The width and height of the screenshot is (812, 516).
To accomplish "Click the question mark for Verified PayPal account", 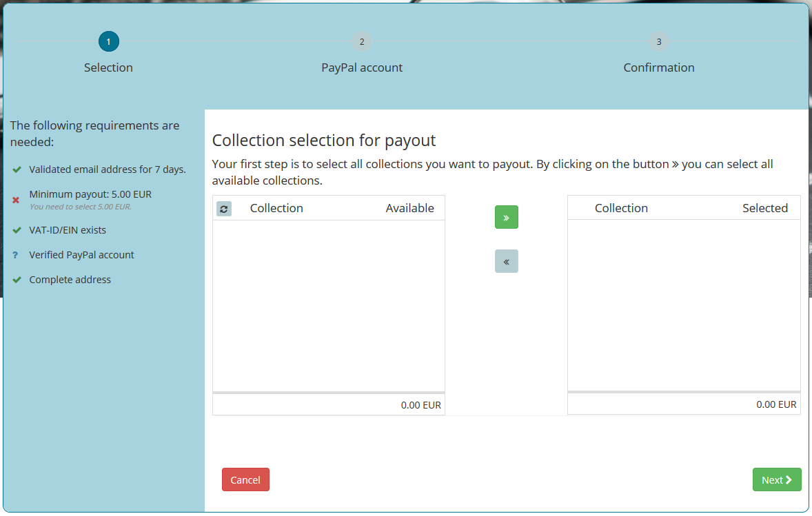I will pyautogui.click(x=17, y=254).
